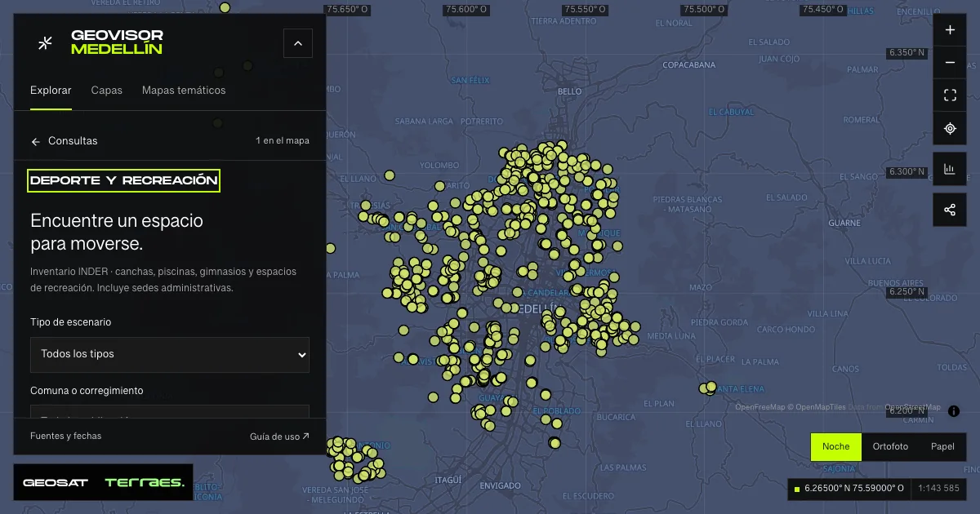
Task: Switch to the Capas tab
Action: [x=107, y=91]
